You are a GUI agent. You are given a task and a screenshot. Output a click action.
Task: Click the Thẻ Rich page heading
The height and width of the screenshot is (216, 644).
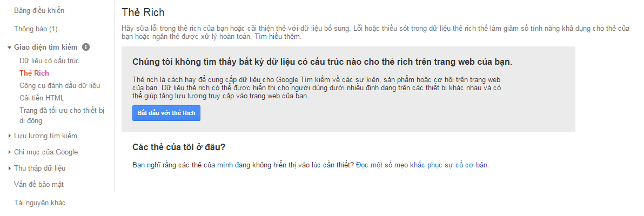coord(143,12)
